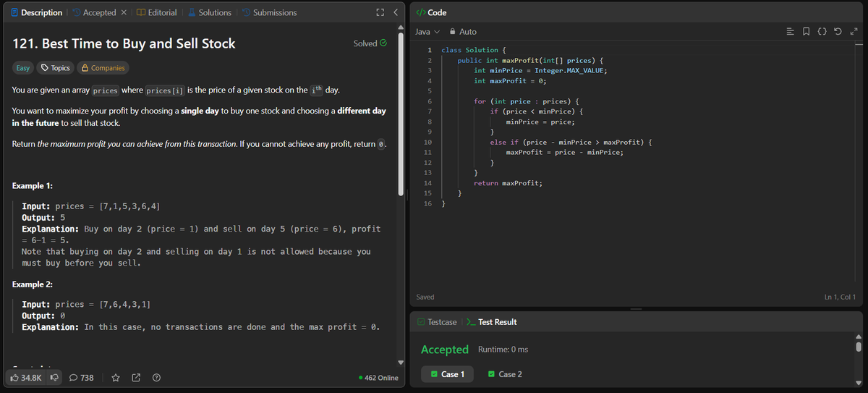This screenshot has height=393, width=868.
Task: Click the green Solved checkmark icon
Action: click(384, 43)
